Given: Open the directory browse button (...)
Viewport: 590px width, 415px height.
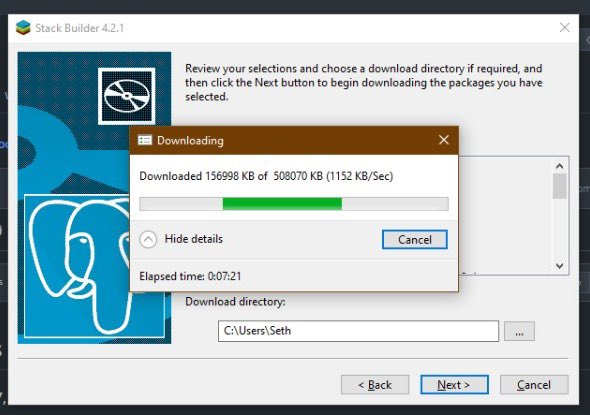Looking at the screenshot, I should pyautogui.click(x=519, y=331).
